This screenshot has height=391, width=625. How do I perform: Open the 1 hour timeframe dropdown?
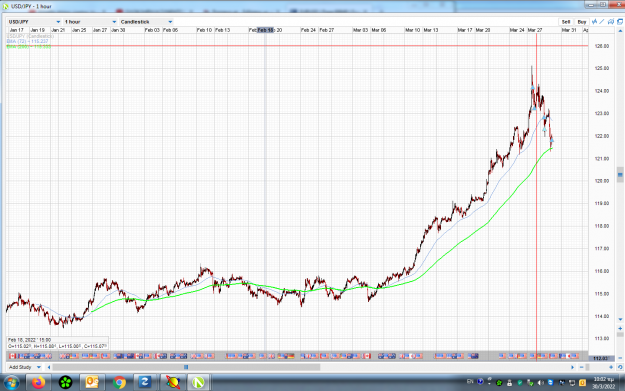90,22
